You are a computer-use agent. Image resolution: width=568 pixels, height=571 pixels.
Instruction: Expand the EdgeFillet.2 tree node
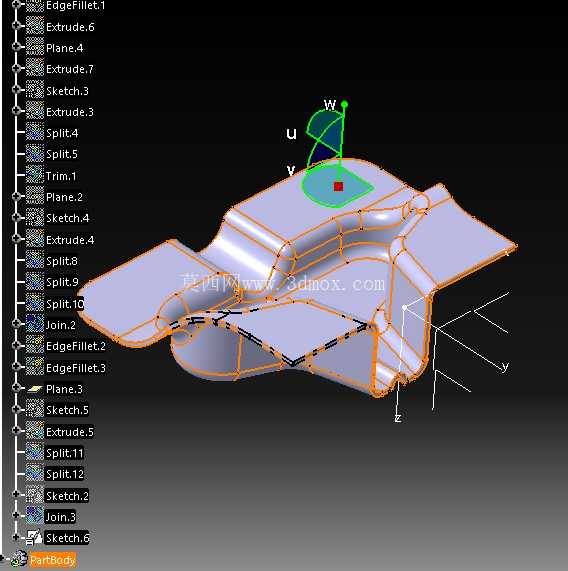pos(16,345)
